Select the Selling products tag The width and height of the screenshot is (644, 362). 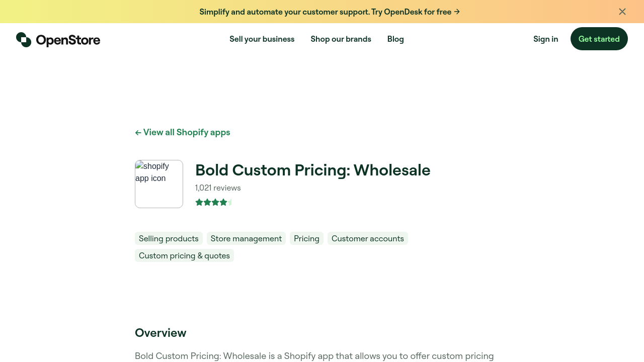coord(169,238)
